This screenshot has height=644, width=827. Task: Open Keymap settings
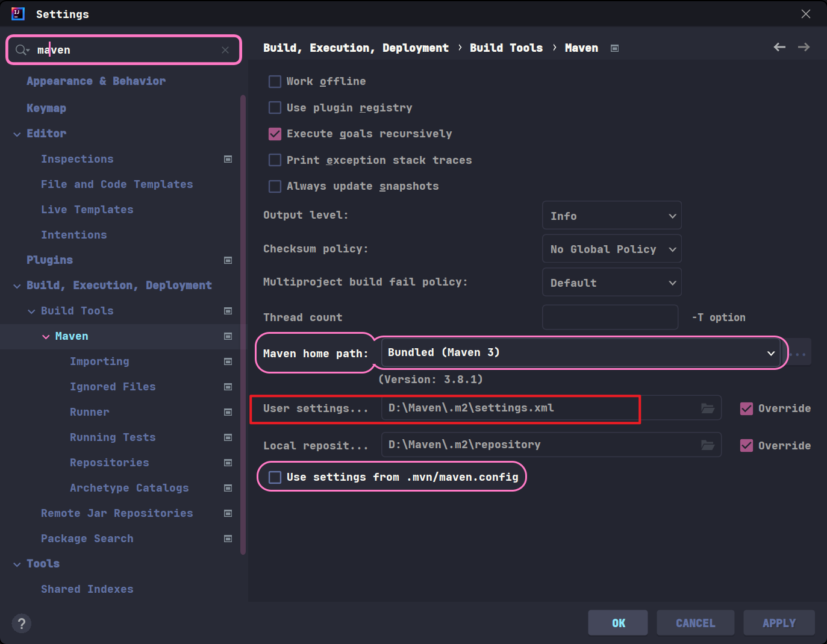point(46,108)
